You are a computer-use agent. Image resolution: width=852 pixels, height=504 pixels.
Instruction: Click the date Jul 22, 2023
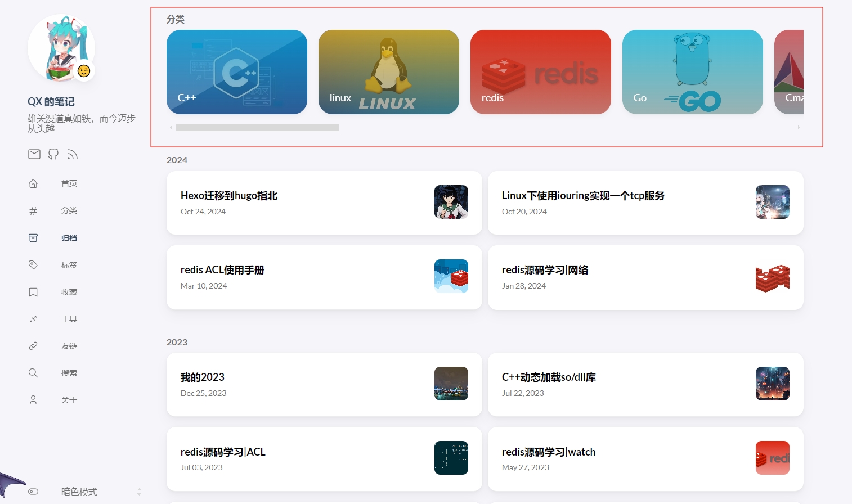[x=523, y=393]
